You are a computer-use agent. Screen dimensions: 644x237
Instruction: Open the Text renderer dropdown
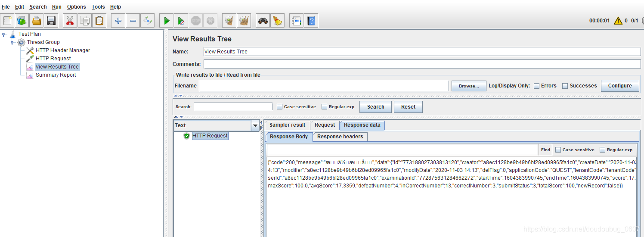coord(255,125)
